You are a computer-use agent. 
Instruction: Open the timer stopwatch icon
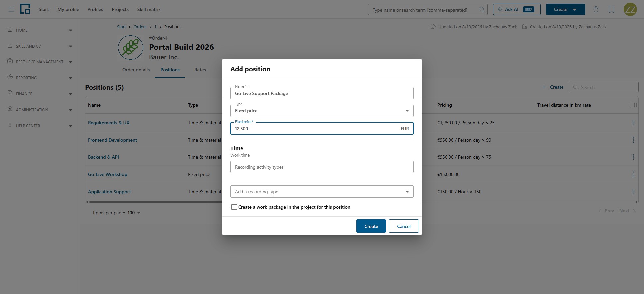click(x=596, y=9)
